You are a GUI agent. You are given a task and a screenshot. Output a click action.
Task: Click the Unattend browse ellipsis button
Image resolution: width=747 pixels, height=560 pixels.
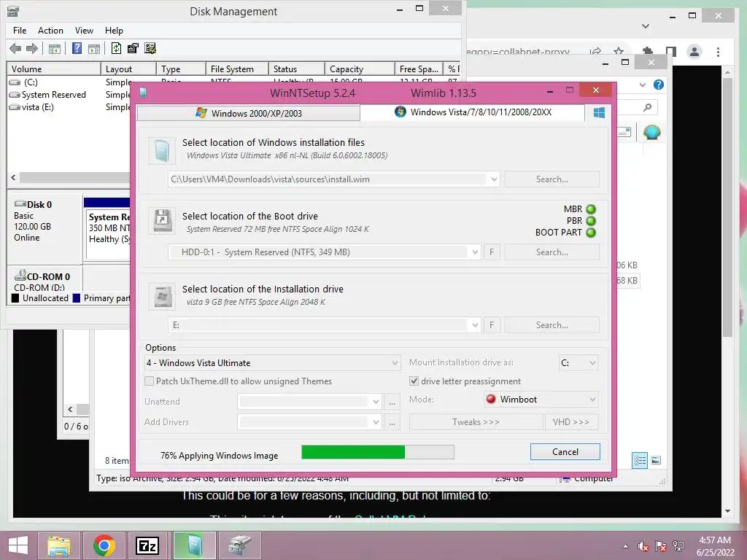[x=392, y=402]
